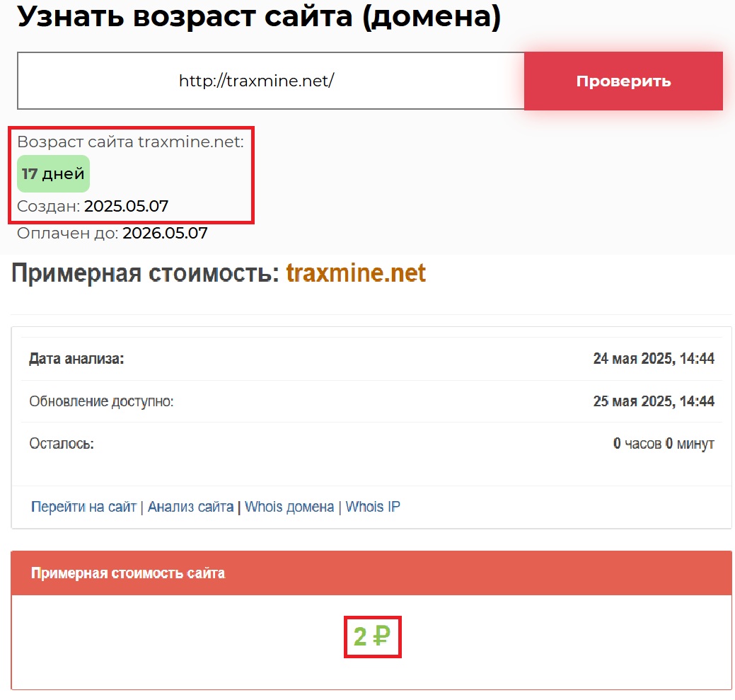This screenshot has height=700, width=735.
Task: Click the green "17 дней" age badge
Action: point(53,173)
